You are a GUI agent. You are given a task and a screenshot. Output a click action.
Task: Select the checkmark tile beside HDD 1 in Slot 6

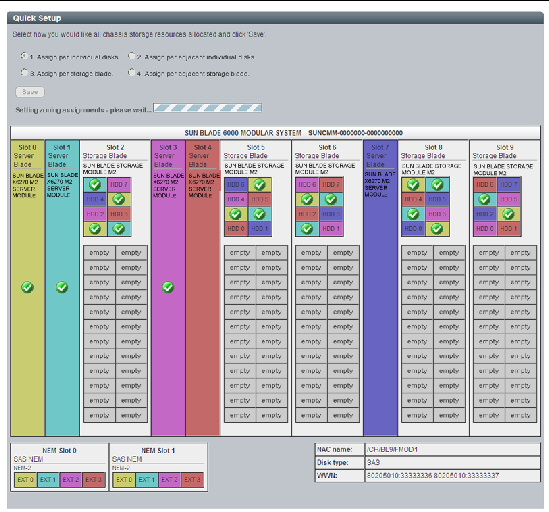307,229
